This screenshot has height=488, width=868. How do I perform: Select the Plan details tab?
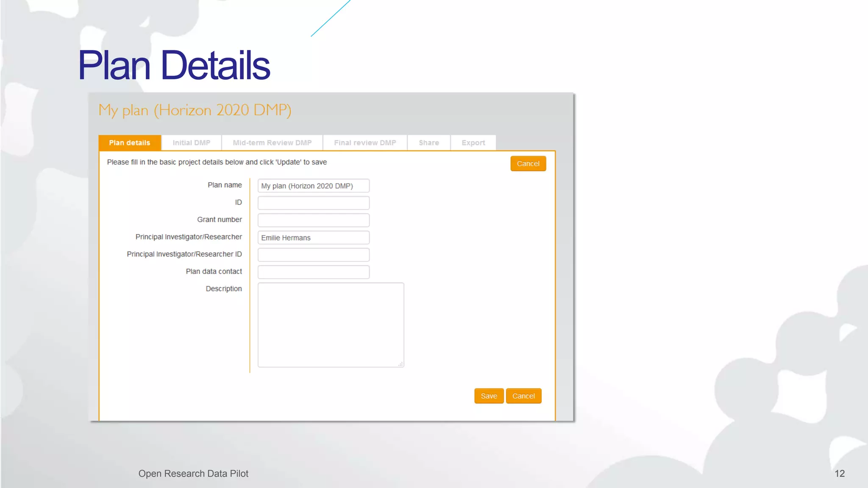(130, 143)
